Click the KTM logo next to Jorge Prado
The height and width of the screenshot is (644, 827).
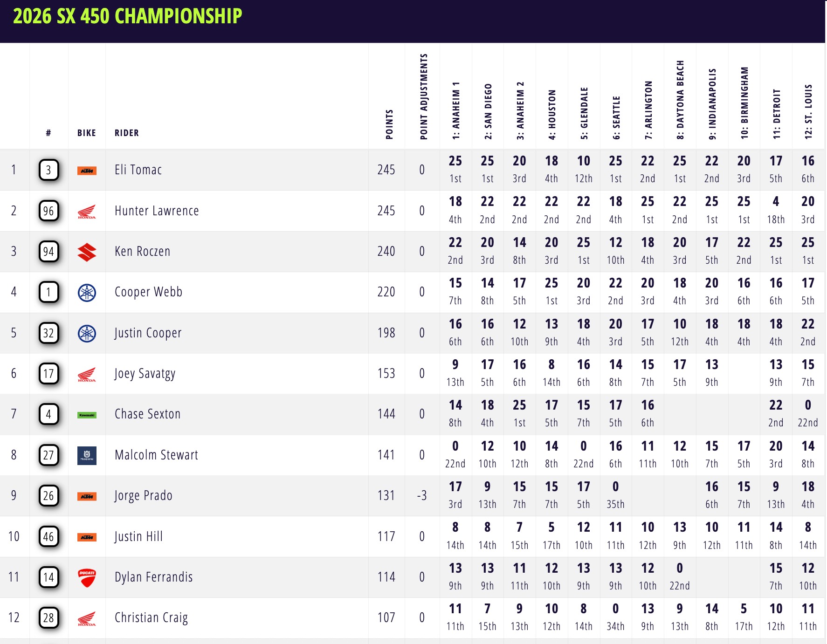[x=87, y=496]
